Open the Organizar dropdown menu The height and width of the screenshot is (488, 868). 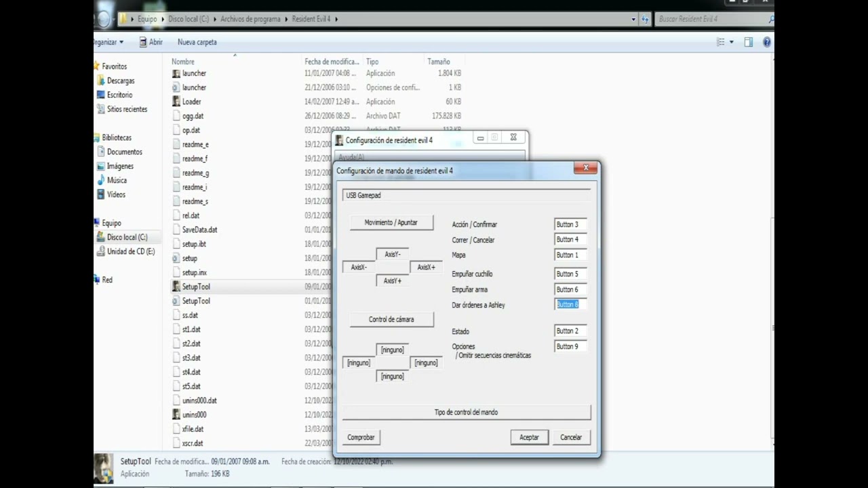pyautogui.click(x=108, y=42)
